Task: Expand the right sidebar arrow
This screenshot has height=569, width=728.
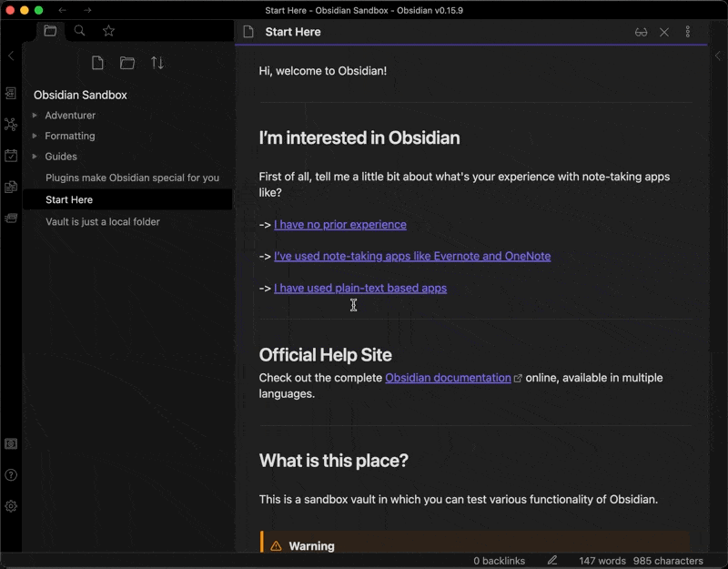Action: (x=718, y=56)
